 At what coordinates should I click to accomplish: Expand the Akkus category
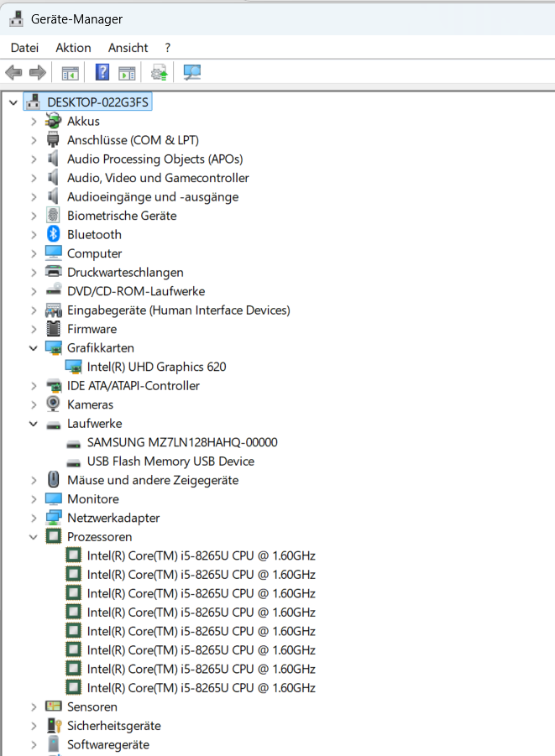coord(34,122)
